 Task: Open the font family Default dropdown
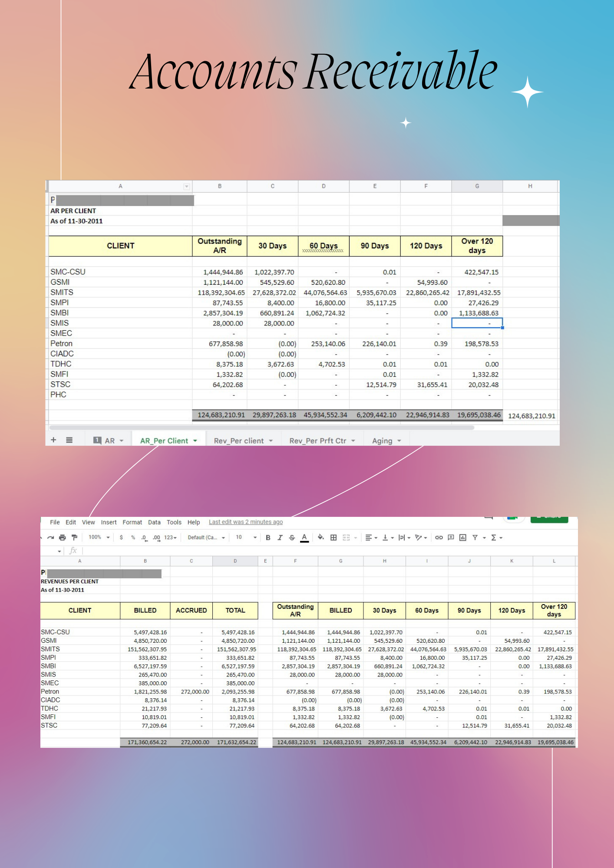point(206,537)
